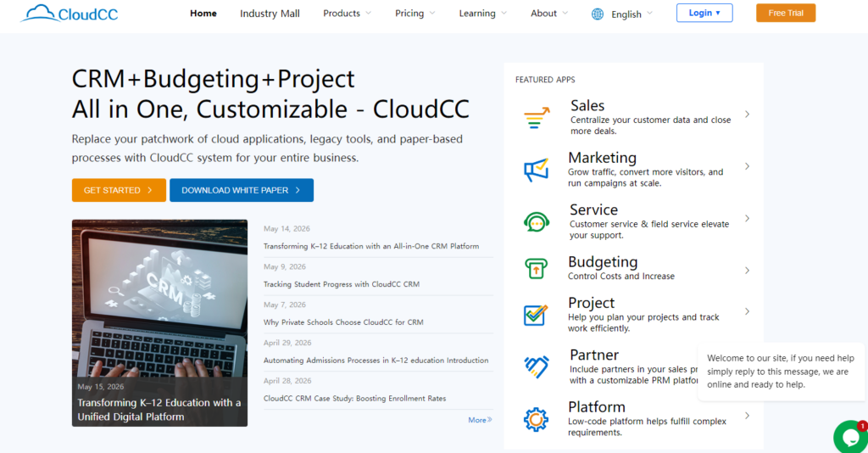
Task: Click the chevron beside Marketing
Action: click(x=747, y=166)
